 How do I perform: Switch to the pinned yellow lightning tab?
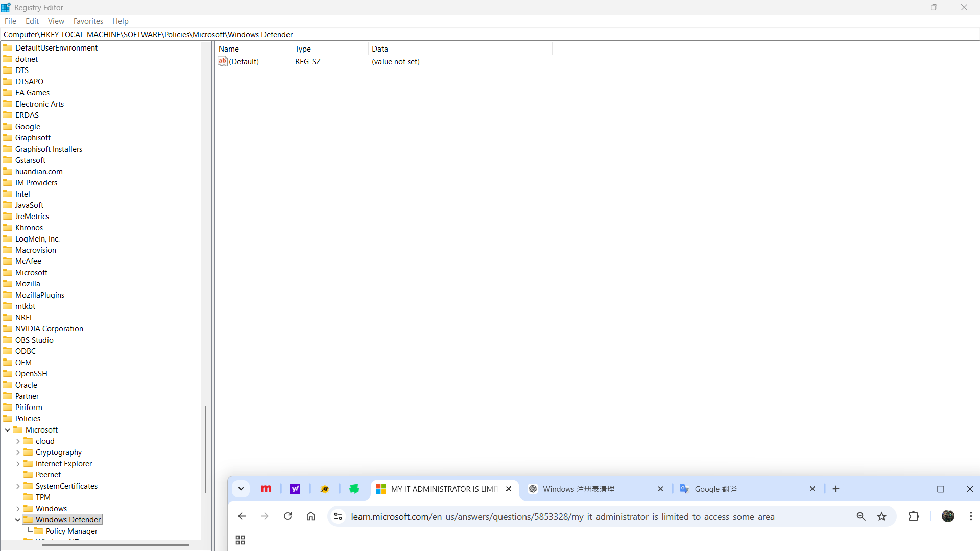coord(325,489)
